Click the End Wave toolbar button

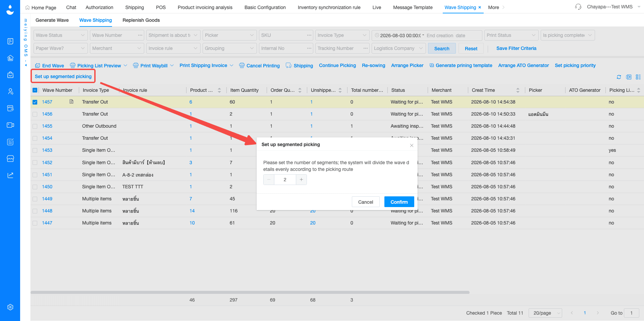[50, 66]
